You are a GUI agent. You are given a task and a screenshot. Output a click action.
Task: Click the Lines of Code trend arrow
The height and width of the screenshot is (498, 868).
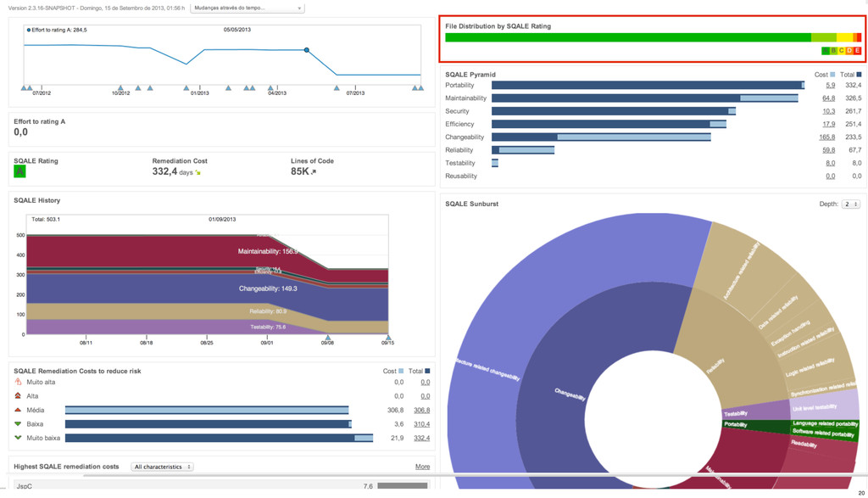click(314, 172)
